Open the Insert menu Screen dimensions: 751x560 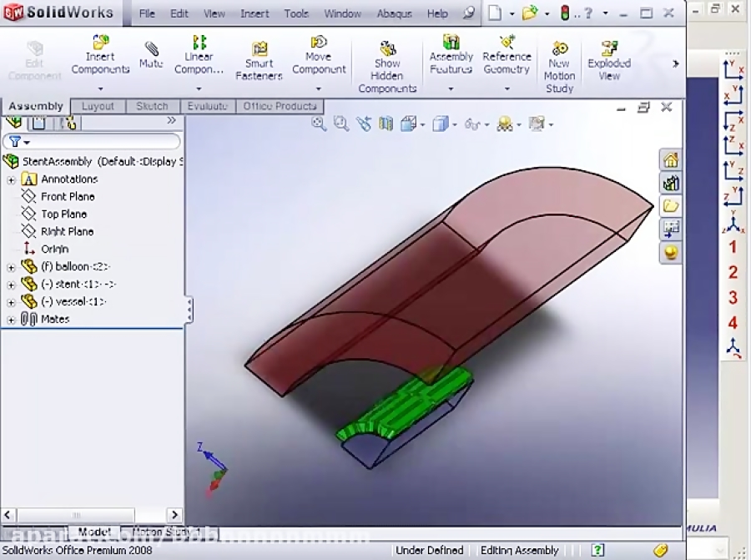point(255,13)
